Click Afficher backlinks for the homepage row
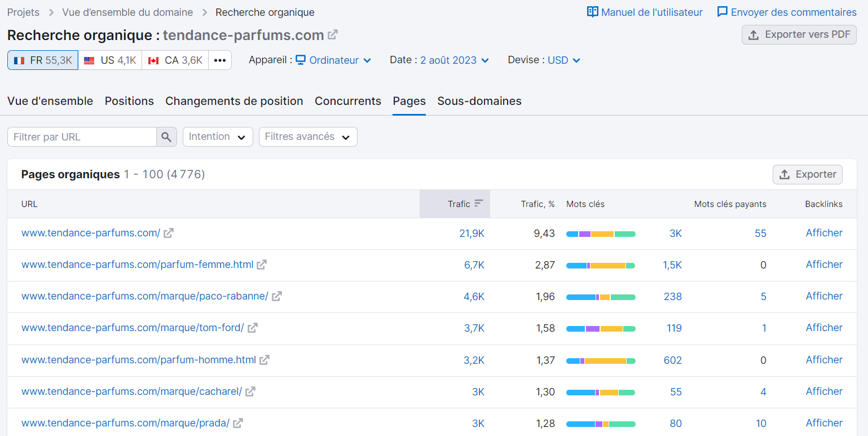This screenshot has height=436, width=868. (824, 233)
